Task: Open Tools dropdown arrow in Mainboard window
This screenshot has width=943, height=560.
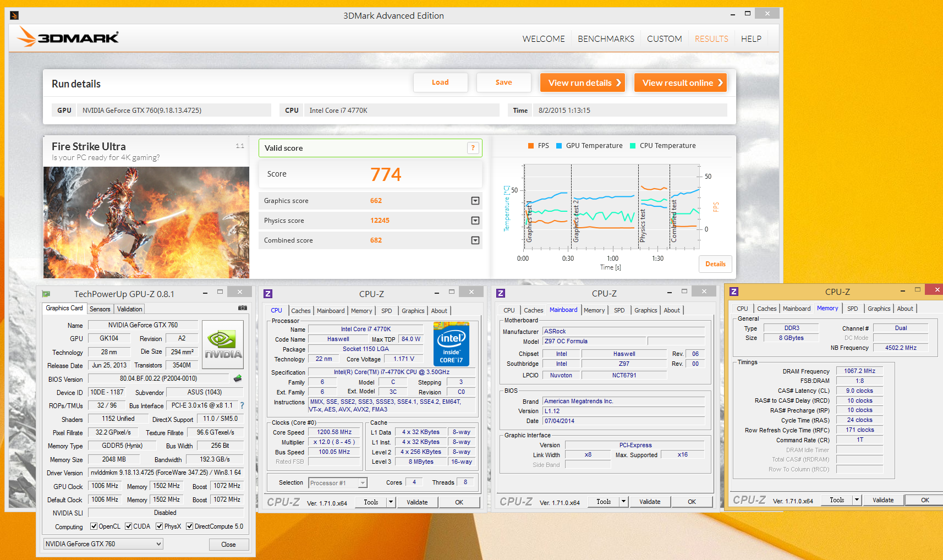Action: coord(624,502)
